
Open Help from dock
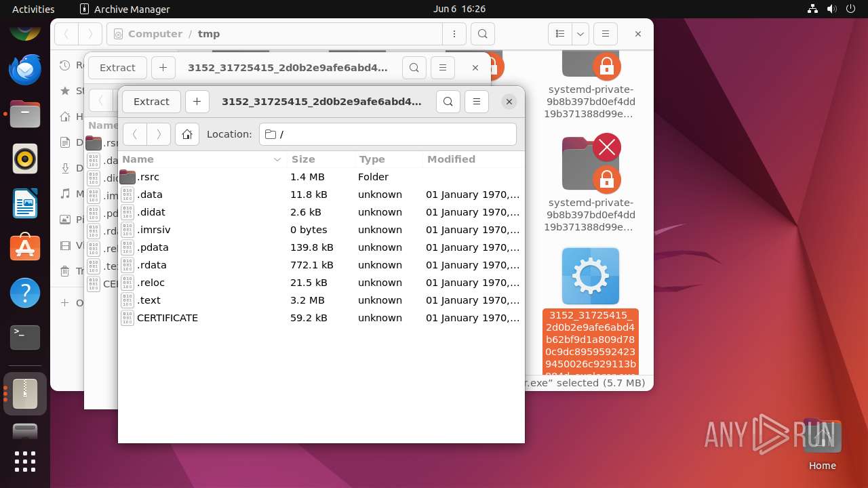click(x=25, y=293)
